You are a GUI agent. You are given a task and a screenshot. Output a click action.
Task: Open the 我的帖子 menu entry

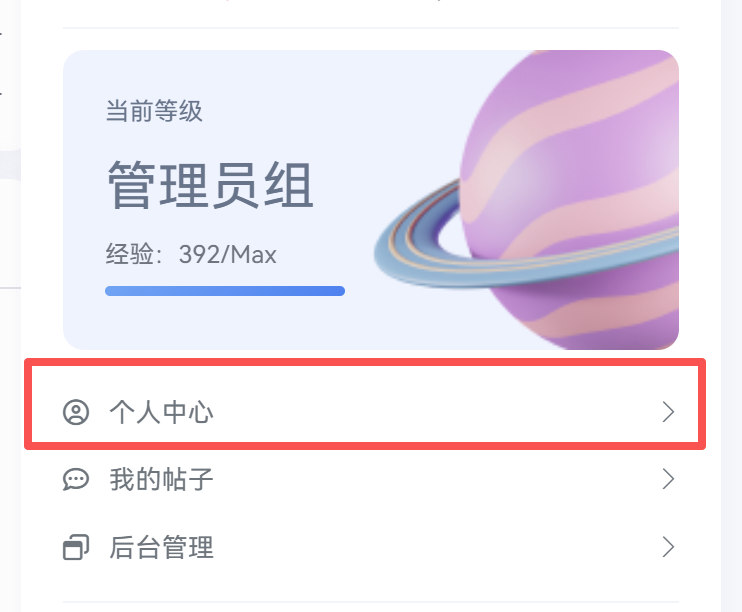(x=161, y=480)
